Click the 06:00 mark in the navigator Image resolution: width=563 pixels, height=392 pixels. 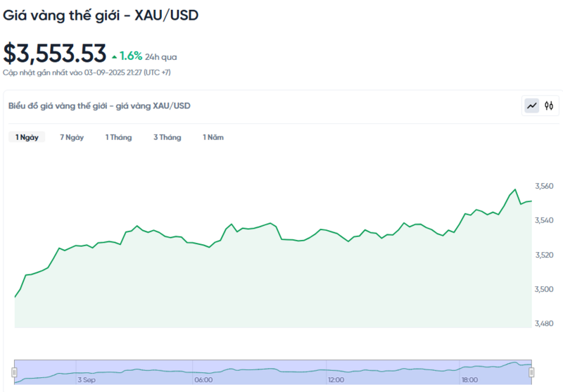203,380
